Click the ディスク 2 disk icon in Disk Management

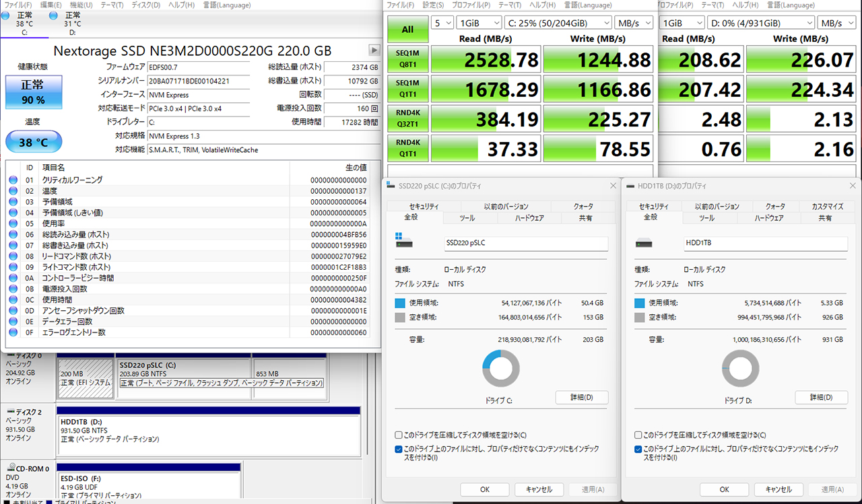click(x=10, y=412)
